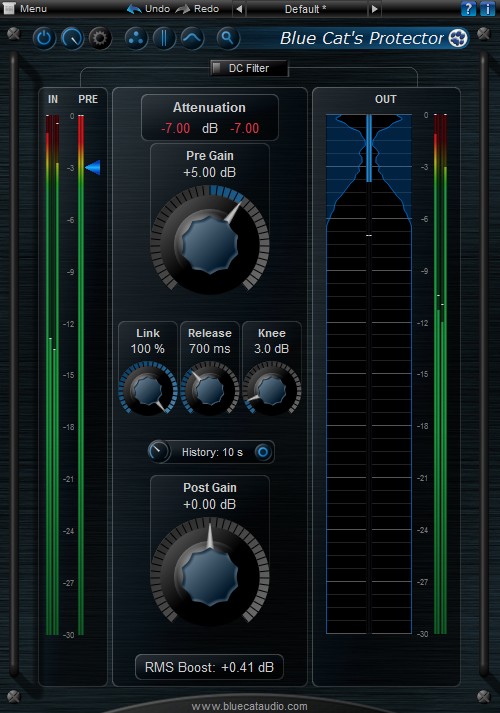Enable the DC Filter checkbox
Screen dimensions: 500x713
click(217, 68)
